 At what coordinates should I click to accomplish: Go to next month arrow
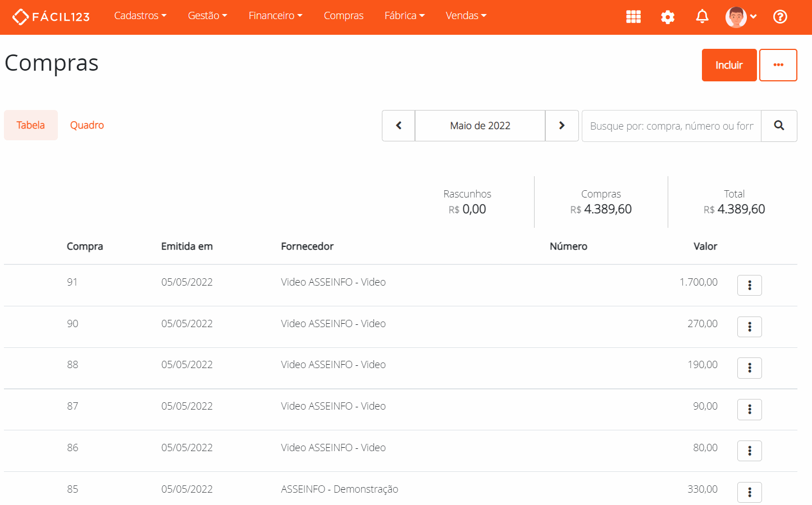(x=562, y=126)
